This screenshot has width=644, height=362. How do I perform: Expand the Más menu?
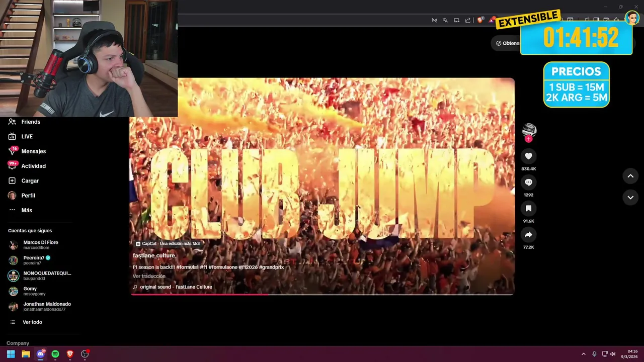pyautogui.click(x=20, y=210)
